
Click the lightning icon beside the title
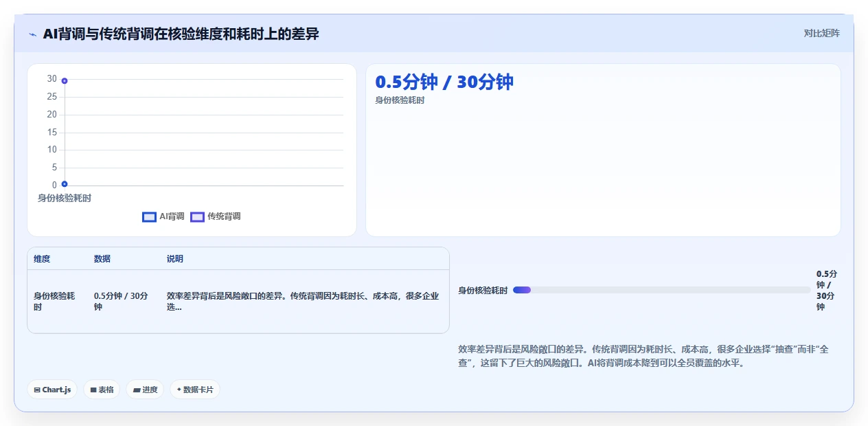click(x=33, y=34)
